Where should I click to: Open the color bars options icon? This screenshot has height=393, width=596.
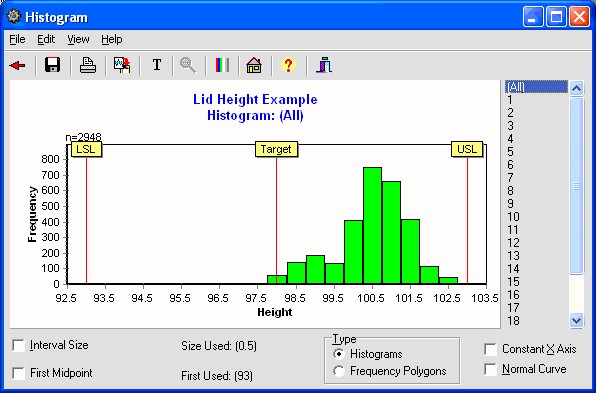[222, 65]
